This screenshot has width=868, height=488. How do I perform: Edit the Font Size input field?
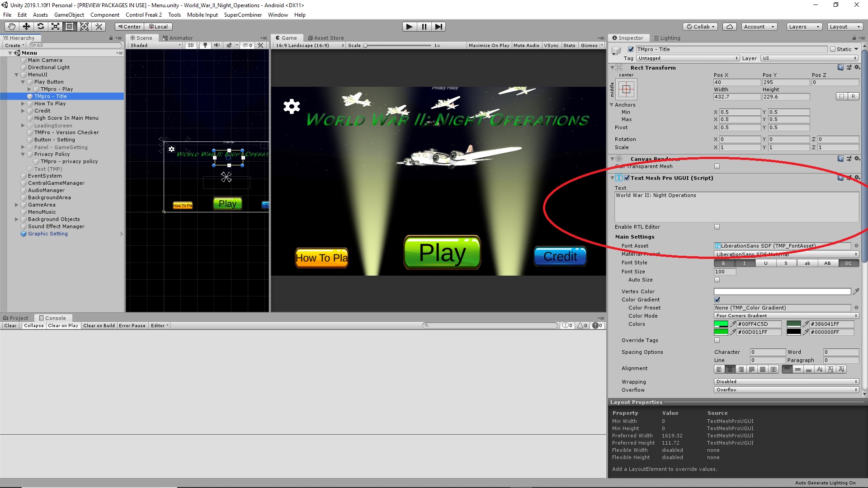[x=724, y=272]
